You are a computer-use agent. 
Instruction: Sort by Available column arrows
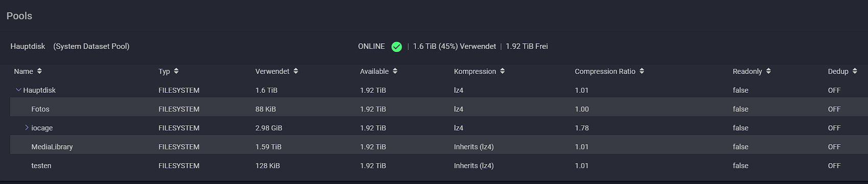(x=394, y=71)
